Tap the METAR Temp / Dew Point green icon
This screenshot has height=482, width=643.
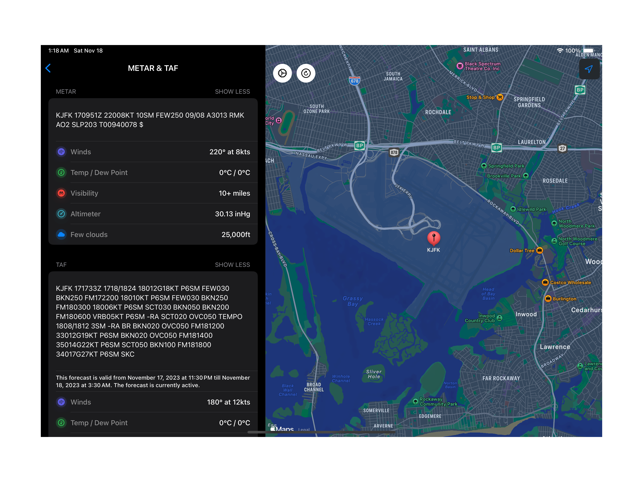click(x=61, y=173)
